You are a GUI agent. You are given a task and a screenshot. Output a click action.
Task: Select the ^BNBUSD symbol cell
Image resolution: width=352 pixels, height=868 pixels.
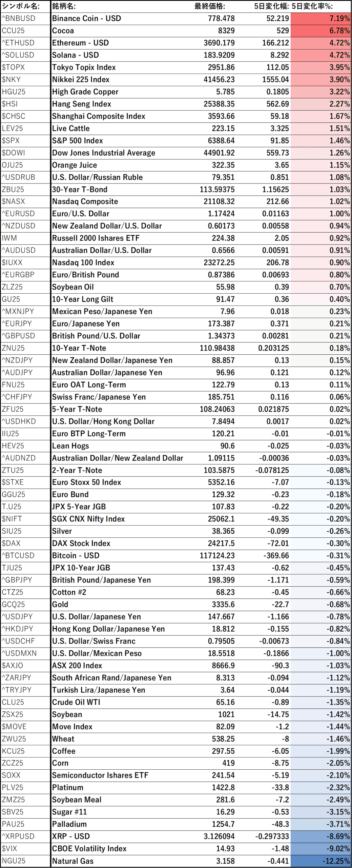pyautogui.click(x=19, y=18)
